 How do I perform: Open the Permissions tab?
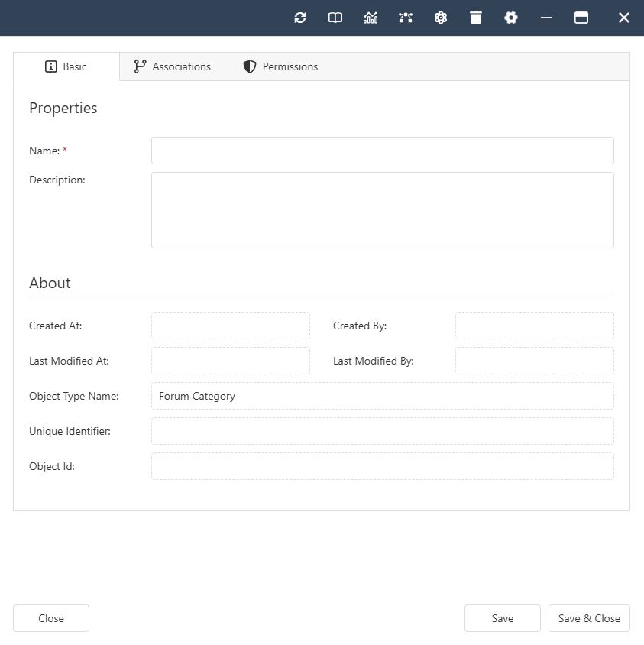coord(280,66)
